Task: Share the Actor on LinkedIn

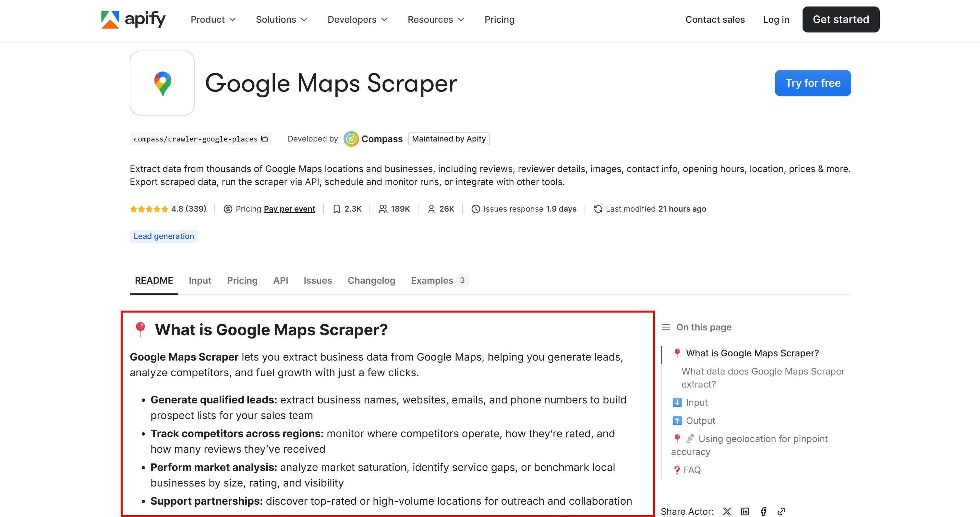Action: (745, 511)
